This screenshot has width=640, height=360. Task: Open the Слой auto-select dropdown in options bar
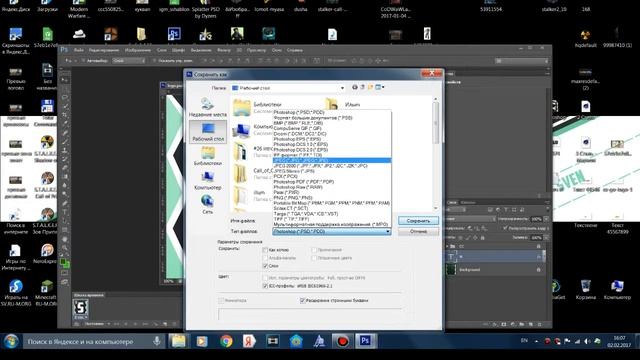(x=129, y=60)
